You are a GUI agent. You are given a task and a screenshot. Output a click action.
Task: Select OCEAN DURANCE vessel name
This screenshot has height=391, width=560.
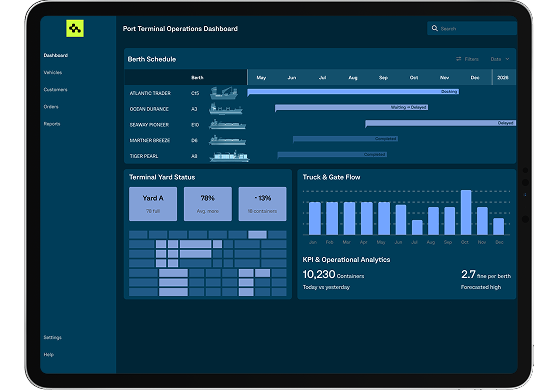pyautogui.click(x=149, y=109)
